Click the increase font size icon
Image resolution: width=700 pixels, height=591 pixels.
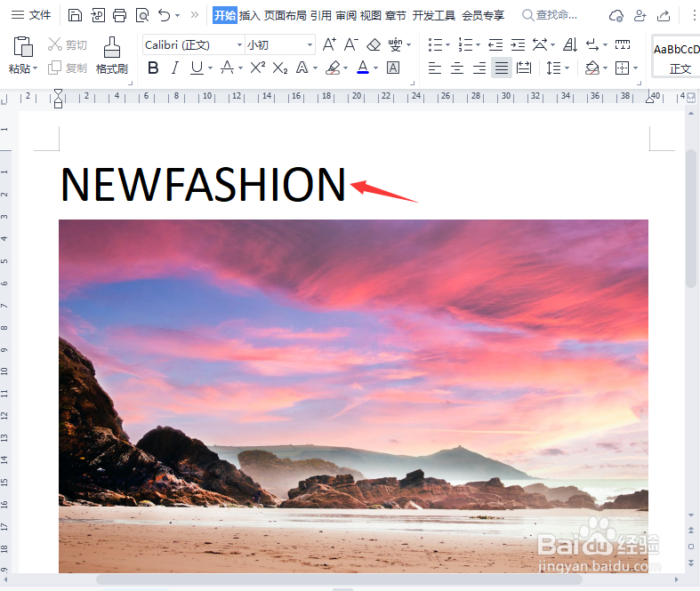click(329, 44)
